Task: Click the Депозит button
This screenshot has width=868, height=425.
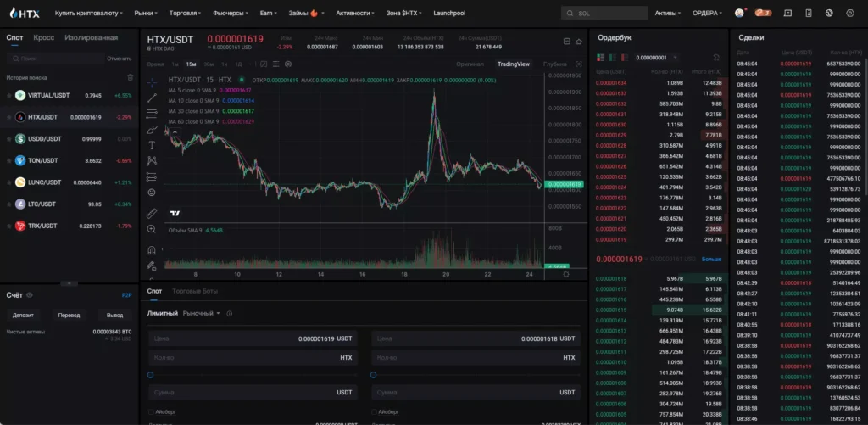Action: click(x=23, y=315)
